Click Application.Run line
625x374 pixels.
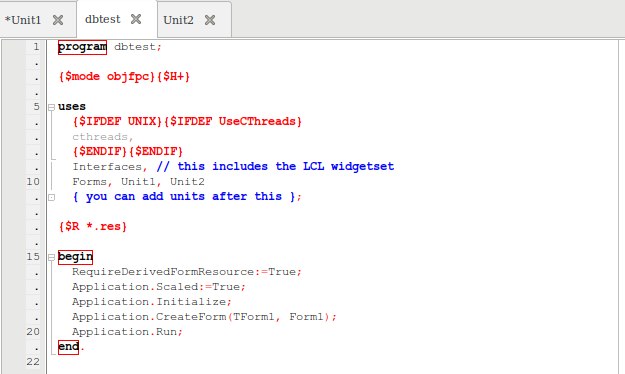tap(128, 332)
